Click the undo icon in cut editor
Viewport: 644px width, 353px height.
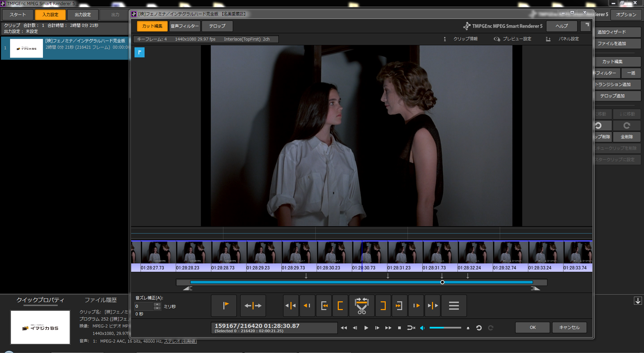pyautogui.click(x=479, y=328)
